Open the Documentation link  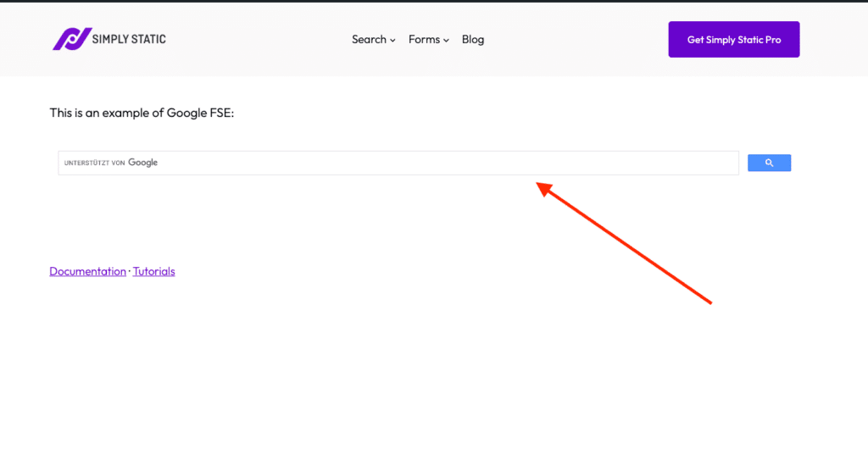tap(87, 271)
